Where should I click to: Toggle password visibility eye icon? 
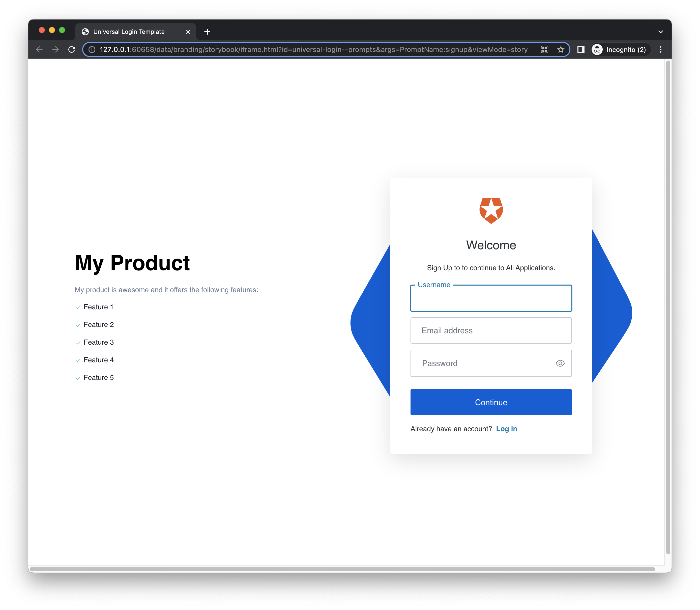click(560, 363)
